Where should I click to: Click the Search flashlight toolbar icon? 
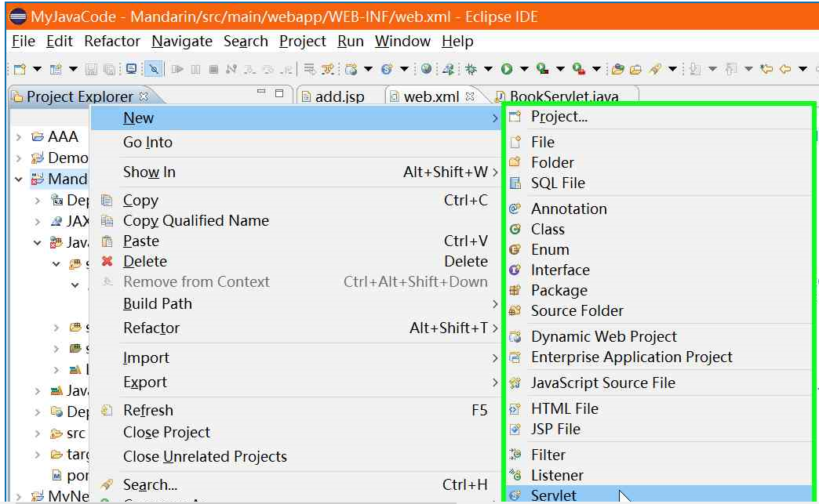(656, 69)
